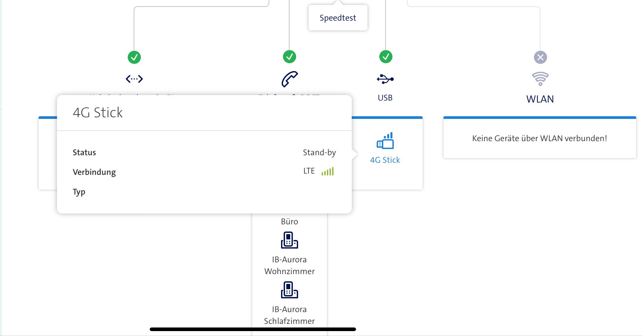Viewport: 644px width, 336px height.
Task: Click the Büro device label
Action: coord(289,222)
